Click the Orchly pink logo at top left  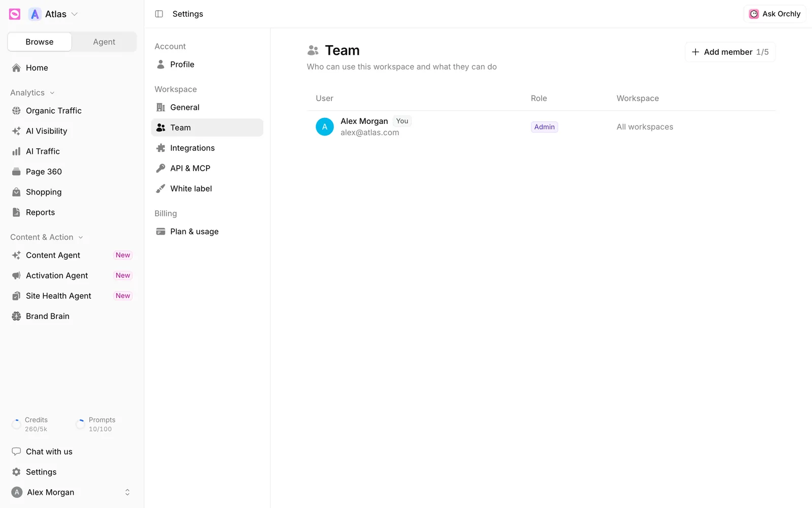pyautogui.click(x=15, y=14)
